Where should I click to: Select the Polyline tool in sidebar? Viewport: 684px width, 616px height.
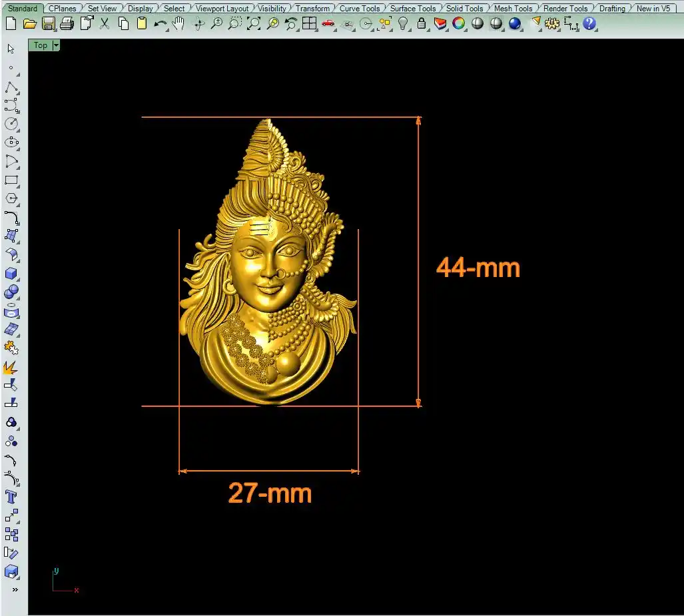(x=11, y=87)
